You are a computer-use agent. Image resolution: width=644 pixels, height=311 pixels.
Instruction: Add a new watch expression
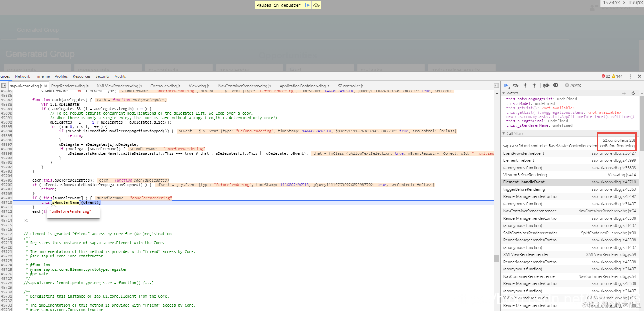[624, 93]
